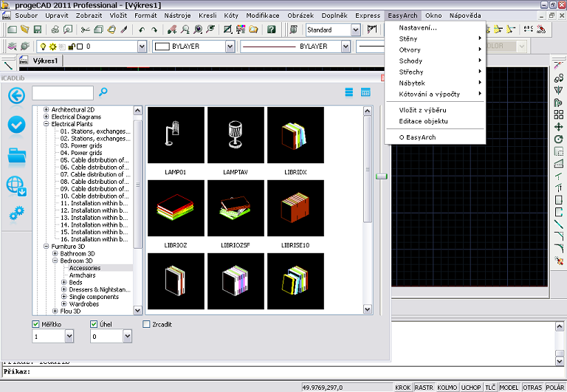
Task: Click the magnifier search icon
Action: 103,92
